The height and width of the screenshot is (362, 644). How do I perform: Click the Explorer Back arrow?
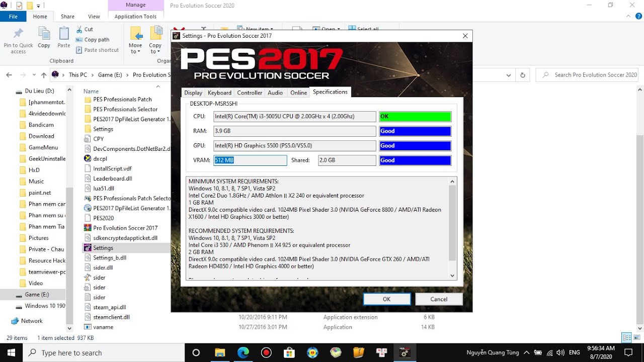(9, 75)
